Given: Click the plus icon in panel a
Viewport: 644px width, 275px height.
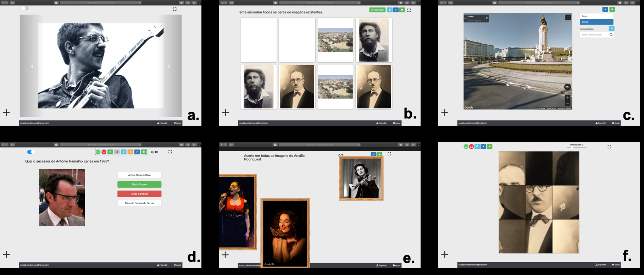Looking at the screenshot, I should (6, 112).
